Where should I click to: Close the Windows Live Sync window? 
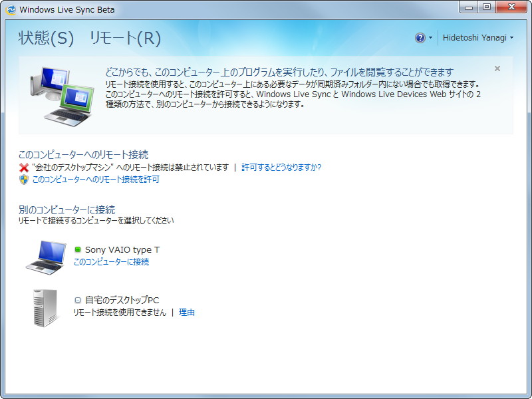click(511, 7)
